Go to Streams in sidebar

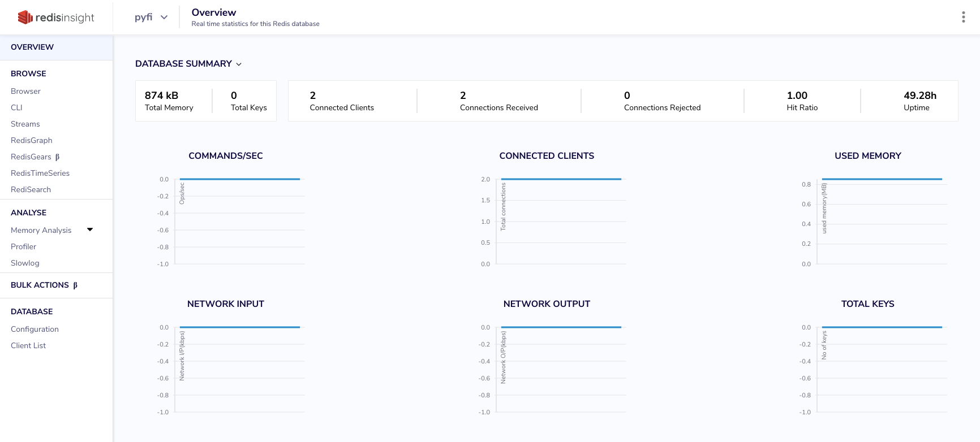tap(25, 124)
